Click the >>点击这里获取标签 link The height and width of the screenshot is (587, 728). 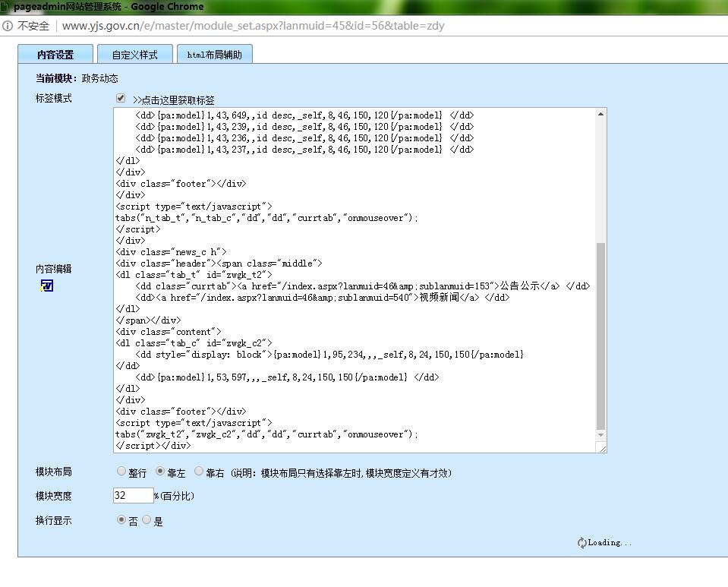[174, 99]
